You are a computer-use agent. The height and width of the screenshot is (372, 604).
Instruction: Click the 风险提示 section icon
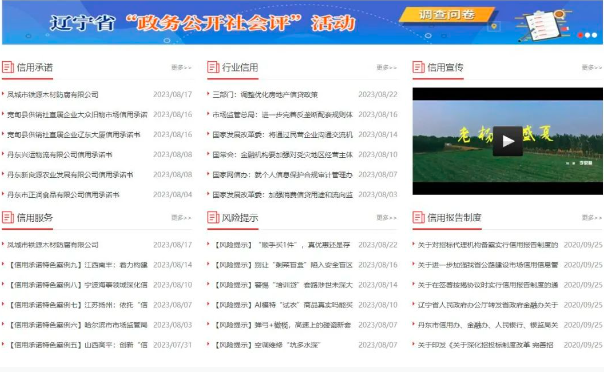coord(213,217)
